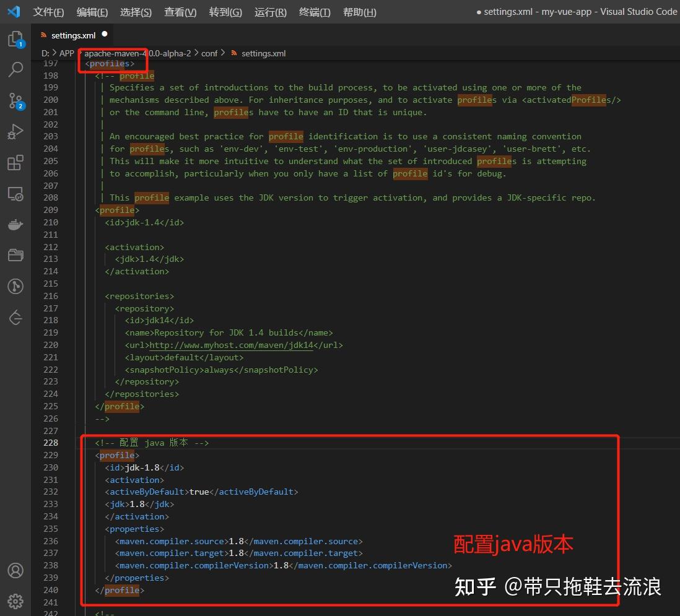Open the 终端 menu
Image resolution: width=680 pixels, height=616 pixels.
tap(314, 12)
